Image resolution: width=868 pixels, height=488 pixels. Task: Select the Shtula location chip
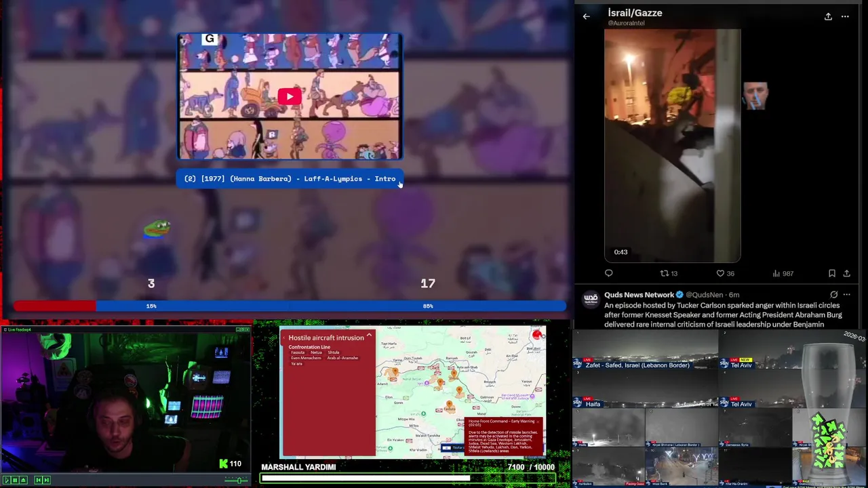(334, 352)
